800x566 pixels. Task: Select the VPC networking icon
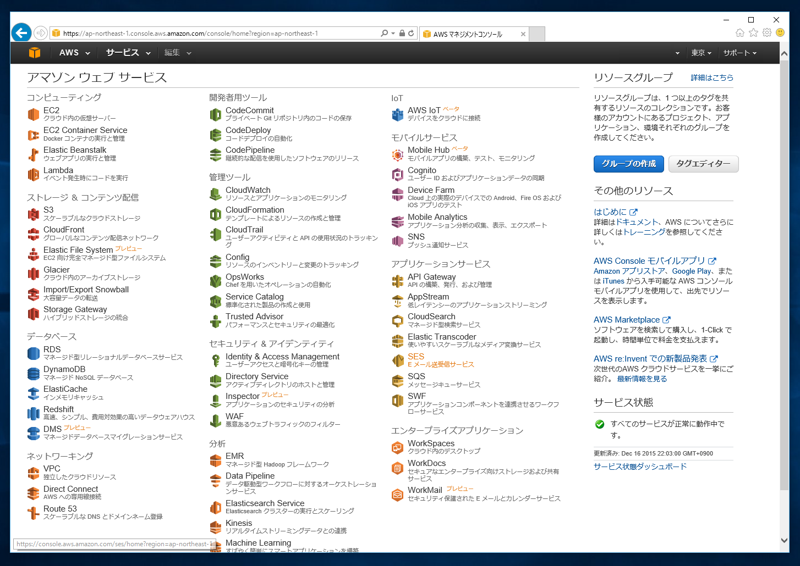pyautogui.click(x=33, y=473)
